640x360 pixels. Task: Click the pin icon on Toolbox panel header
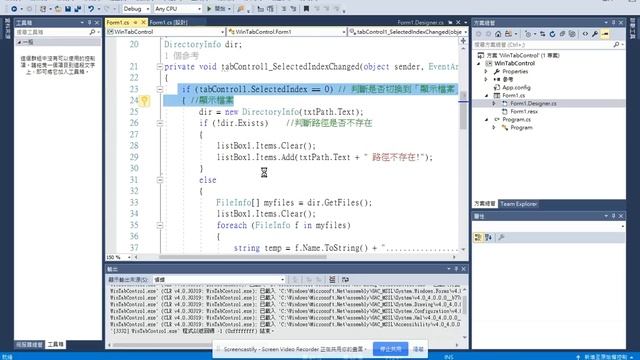click(89, 22)
